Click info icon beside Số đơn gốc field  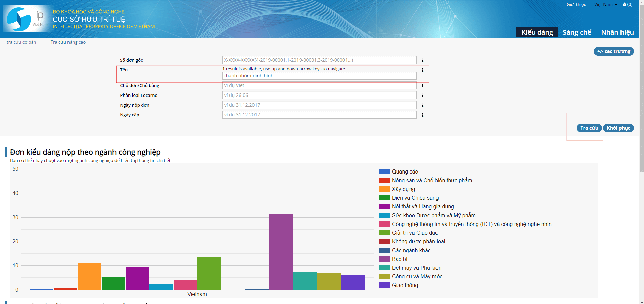tap(422, 60)
